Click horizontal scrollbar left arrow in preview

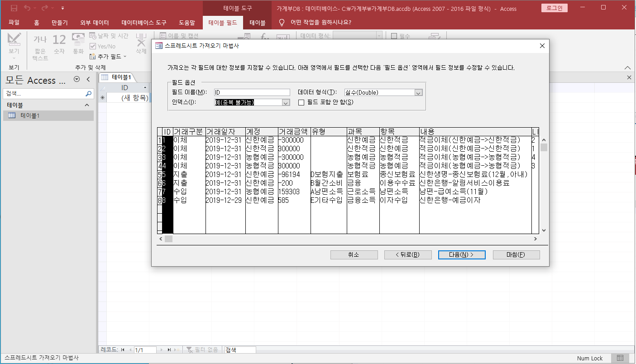pyautogui.click(x=160, y=239)
